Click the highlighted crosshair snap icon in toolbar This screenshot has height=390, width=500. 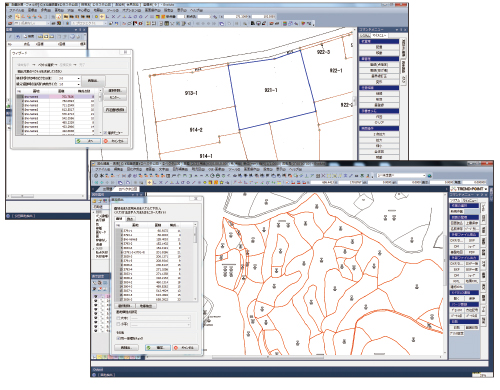point(149,182)
